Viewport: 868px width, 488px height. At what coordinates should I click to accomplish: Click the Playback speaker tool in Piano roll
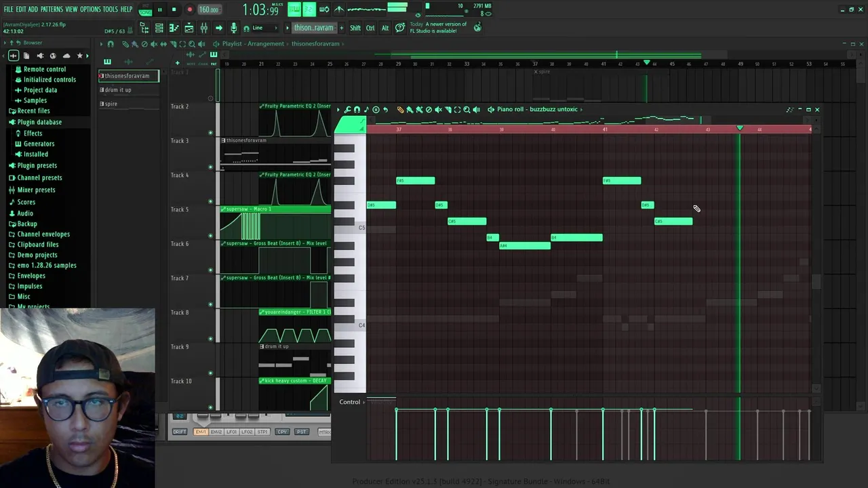tap(476, 109)
